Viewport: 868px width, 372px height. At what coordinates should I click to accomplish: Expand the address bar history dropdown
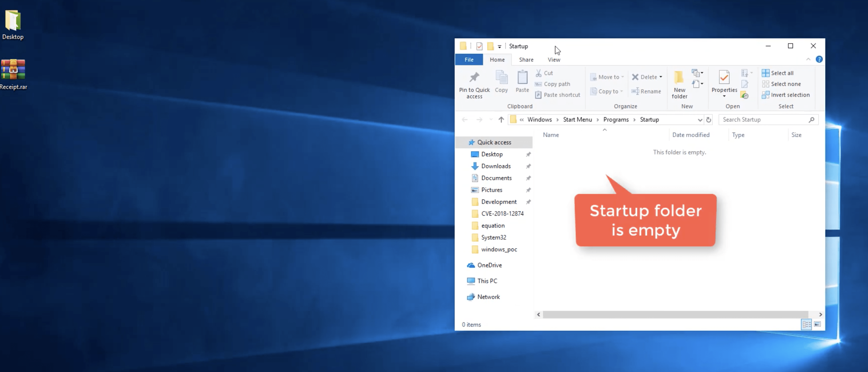tap(700, 119)
